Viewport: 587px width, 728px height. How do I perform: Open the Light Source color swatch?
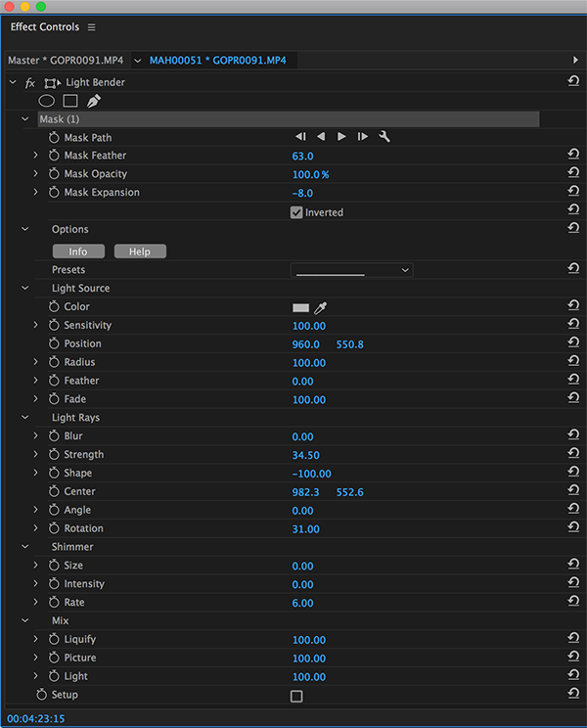300,307
